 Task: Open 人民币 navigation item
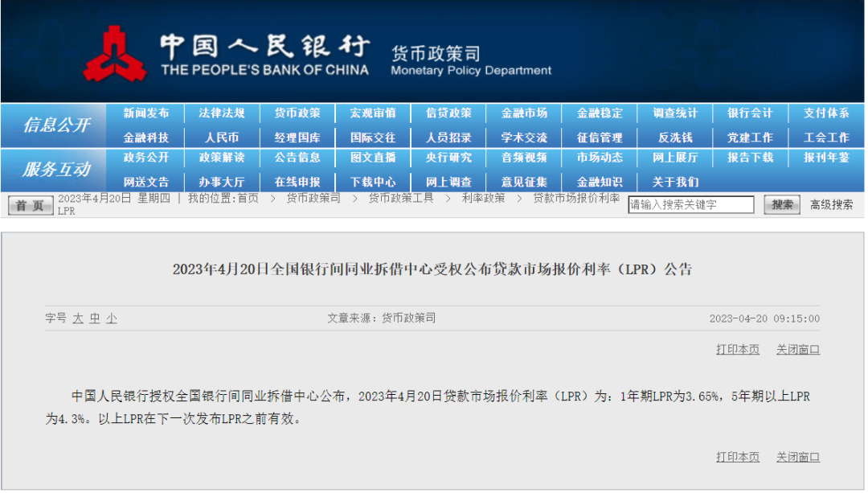click(222, 138)
